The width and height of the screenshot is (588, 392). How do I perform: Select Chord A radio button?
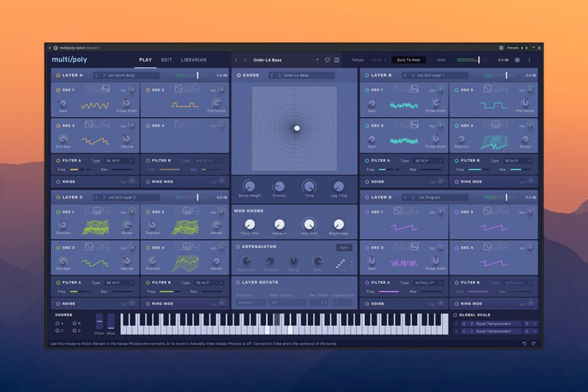coord(58,323)
